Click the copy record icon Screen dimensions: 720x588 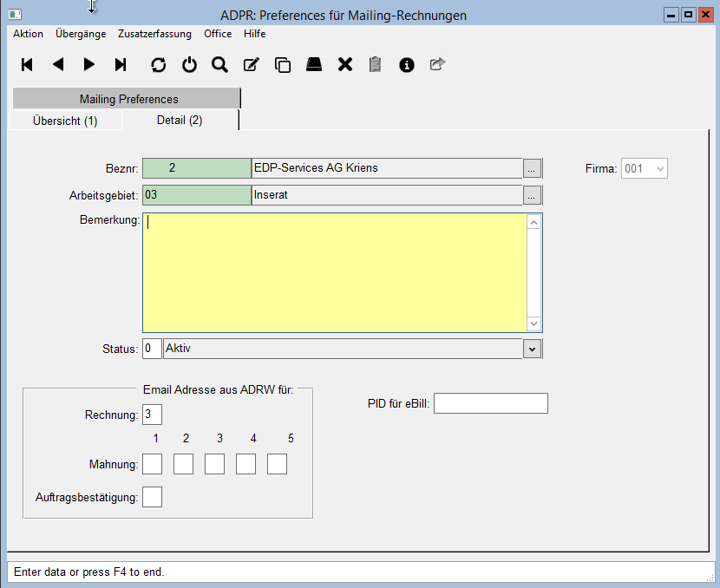282,64
